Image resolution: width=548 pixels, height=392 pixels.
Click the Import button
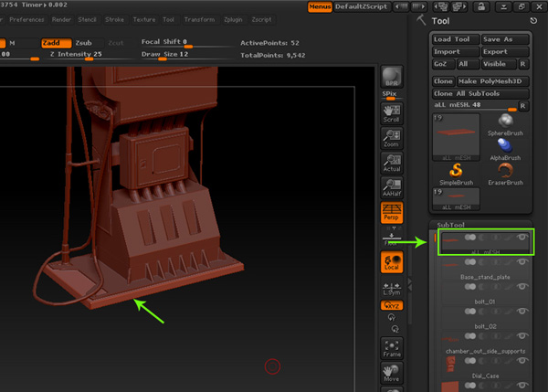coord(456,52)
